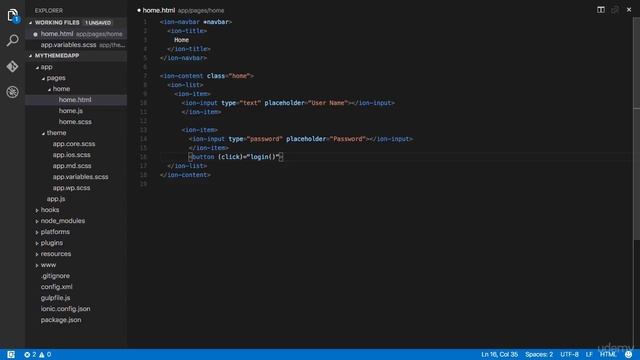Open home.html in working files
640x360 pixels.
tap(76, 34)
